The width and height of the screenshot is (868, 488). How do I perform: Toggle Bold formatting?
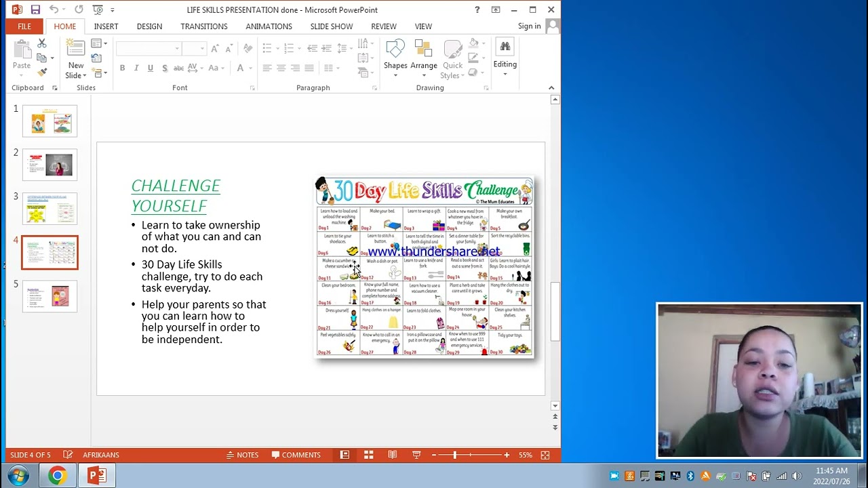pos(122,68)
